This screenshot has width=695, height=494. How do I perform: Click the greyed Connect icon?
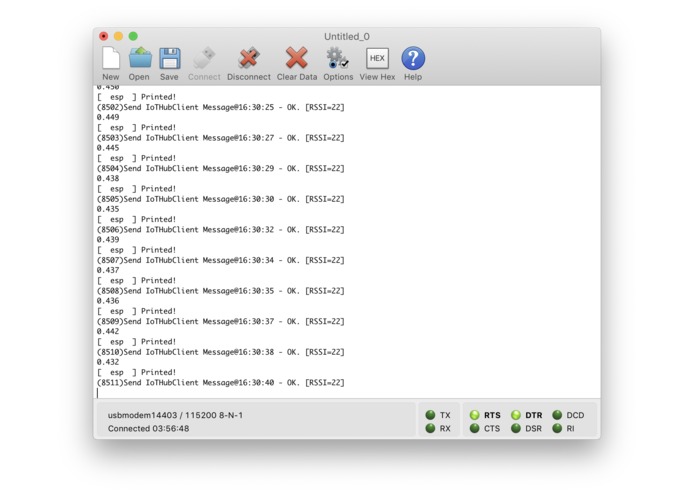point(204,58)
